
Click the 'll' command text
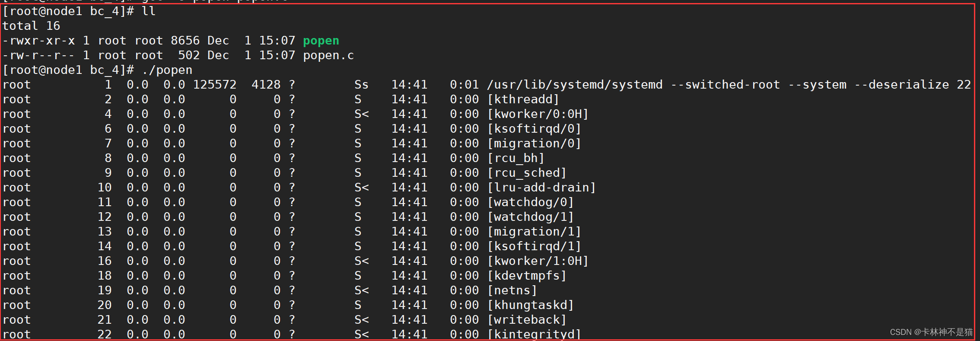(x=149, y=11)
